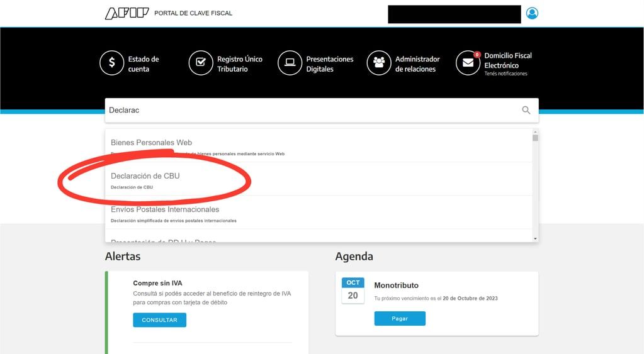This screenshot has width=644, height=354.
Task: Click the Alertas section heading
Action: [123, 257]
